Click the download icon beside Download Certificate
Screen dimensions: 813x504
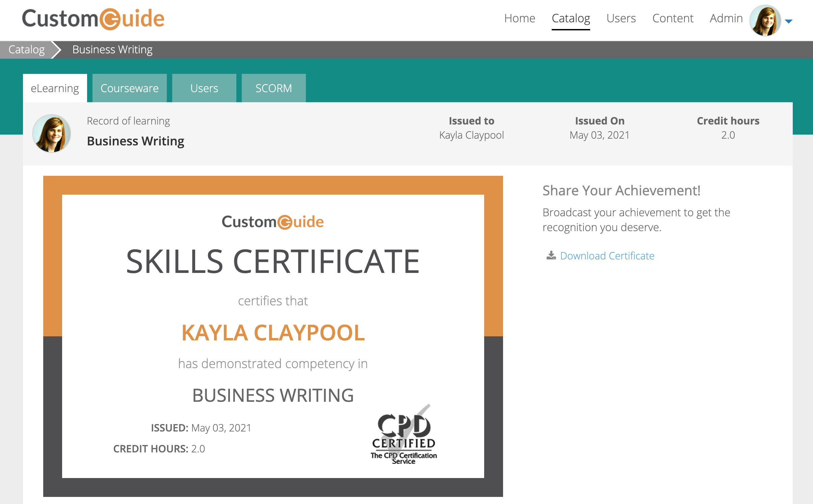tap(551, 255)
